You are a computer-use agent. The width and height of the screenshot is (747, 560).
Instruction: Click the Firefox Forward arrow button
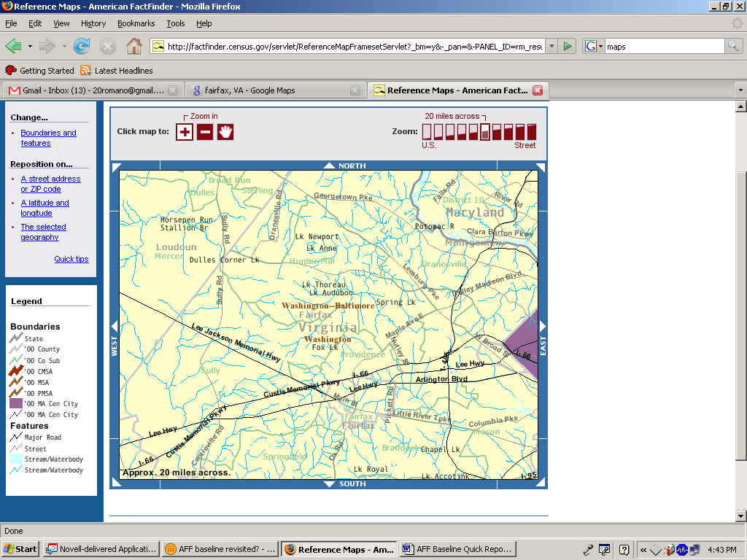click(x=47, y=46)
